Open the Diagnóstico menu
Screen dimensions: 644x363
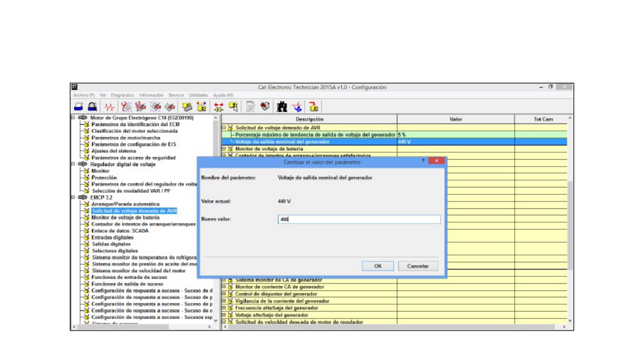[x=123, y=95]
